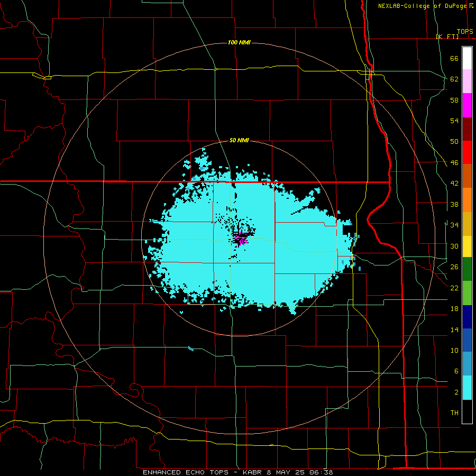
Task: Click the 42 legend value
Action: point(454,183)
